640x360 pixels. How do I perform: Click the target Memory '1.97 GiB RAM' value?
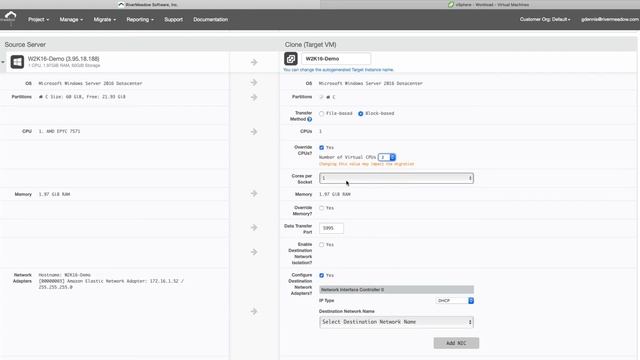(335, 194)
